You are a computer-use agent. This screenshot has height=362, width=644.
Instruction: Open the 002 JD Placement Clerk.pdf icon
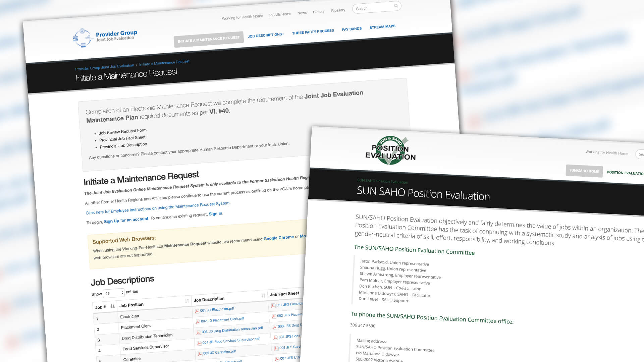tap(198, 322)
